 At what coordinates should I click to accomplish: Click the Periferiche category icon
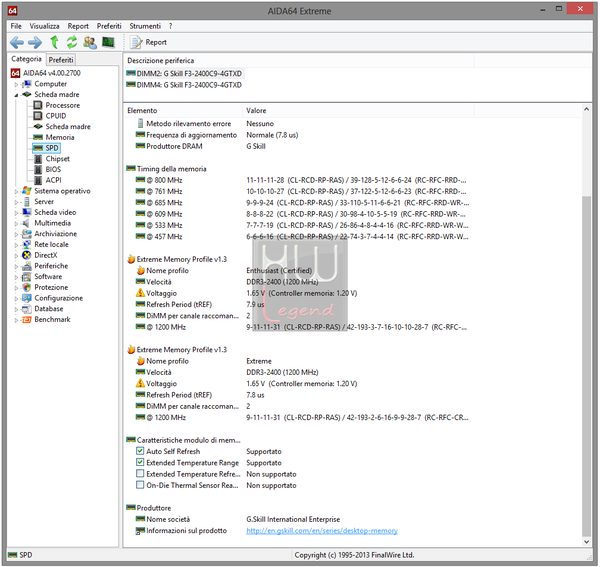point(26,266)
